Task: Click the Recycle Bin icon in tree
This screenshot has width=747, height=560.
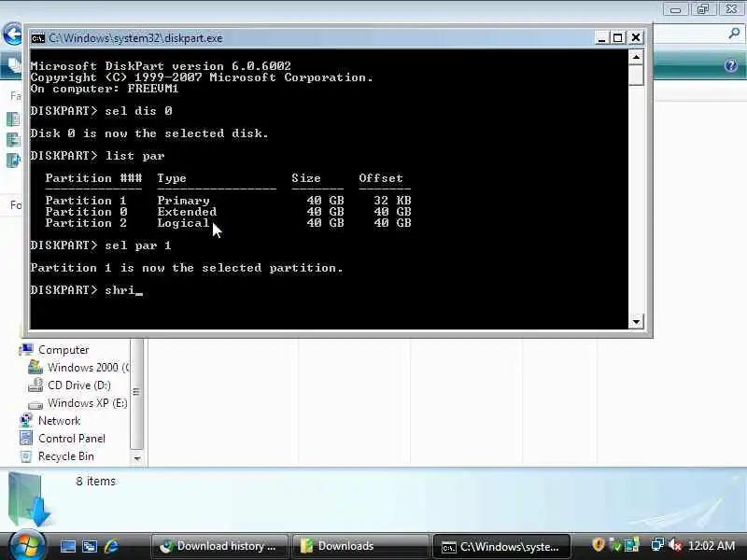Action: tap(26, 456)
